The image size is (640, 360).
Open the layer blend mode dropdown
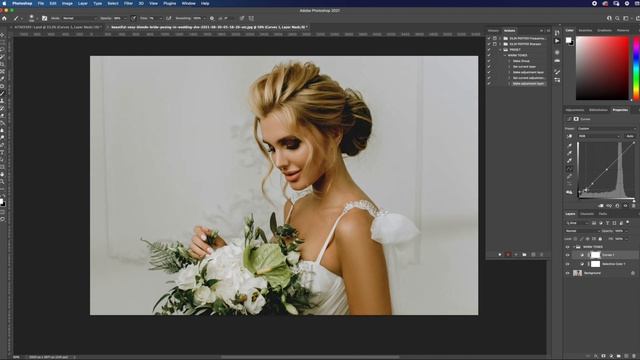582,231
